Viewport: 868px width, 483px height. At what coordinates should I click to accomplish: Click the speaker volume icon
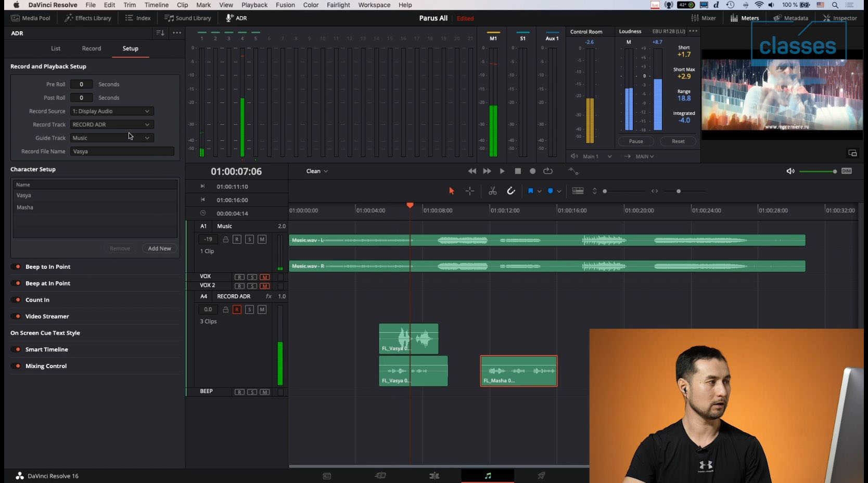(790, 171)
